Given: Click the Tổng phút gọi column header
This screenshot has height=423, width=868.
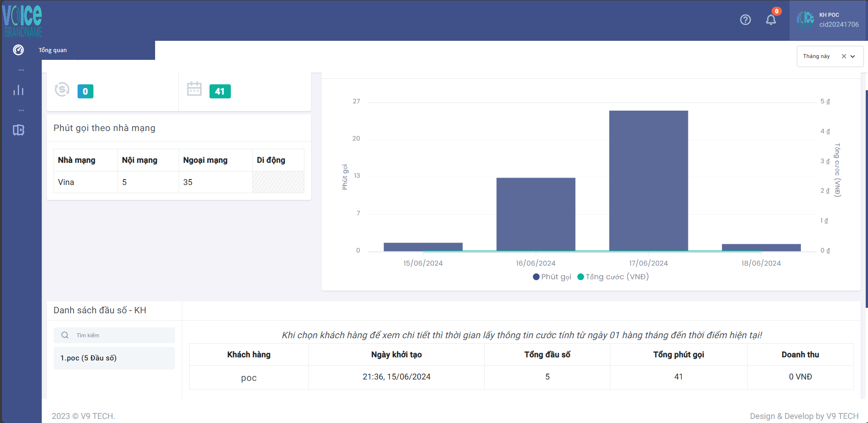Looking at the screenshot, I should [678, 355].
